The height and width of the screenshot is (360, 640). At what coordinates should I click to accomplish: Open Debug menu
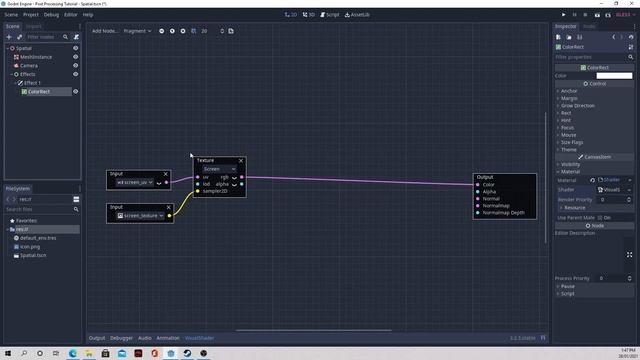(x=51, y=15)
